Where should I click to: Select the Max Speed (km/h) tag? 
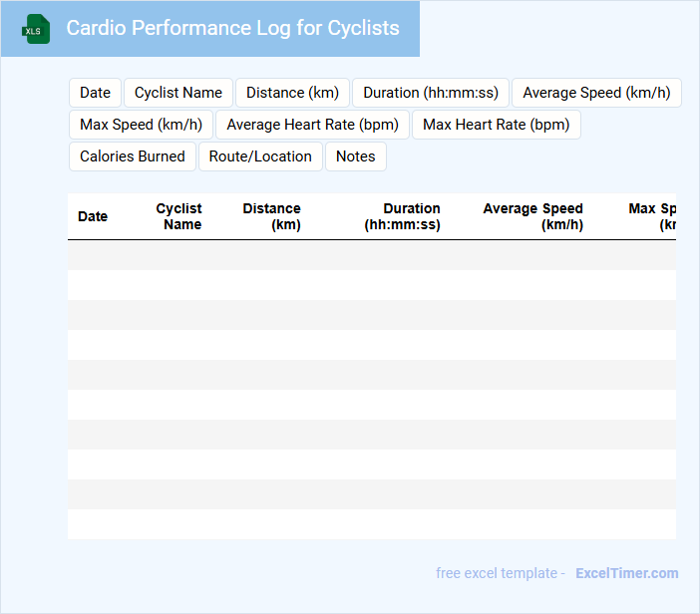click(141, 125)
